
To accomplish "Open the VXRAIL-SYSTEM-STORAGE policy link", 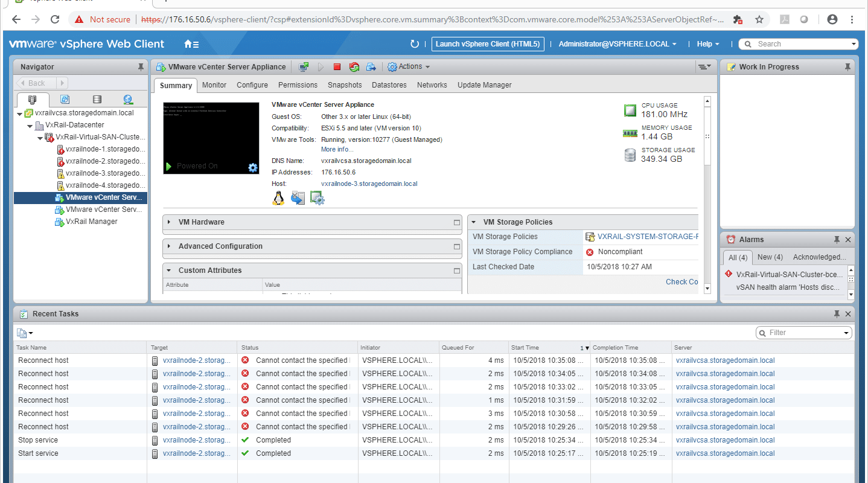I will [x=647, y=237].
